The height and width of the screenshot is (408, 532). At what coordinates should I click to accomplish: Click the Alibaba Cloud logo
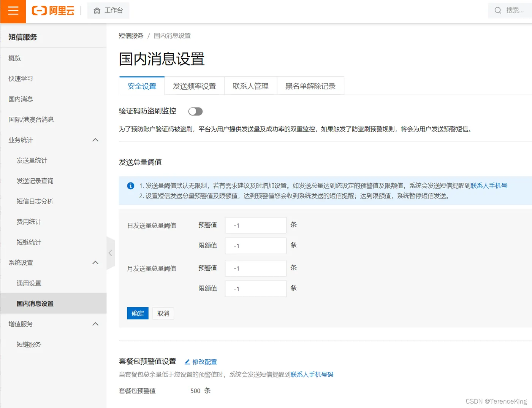[x=53, y=11]
